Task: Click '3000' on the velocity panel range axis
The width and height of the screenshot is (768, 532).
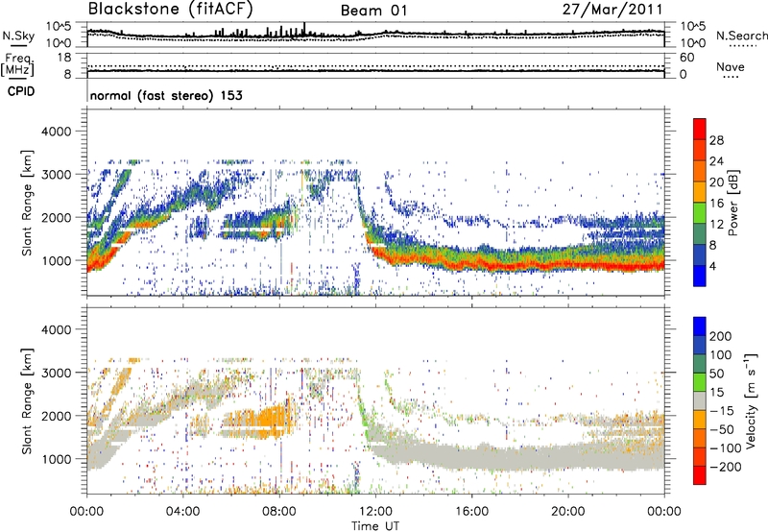Action: click(57, 373)
